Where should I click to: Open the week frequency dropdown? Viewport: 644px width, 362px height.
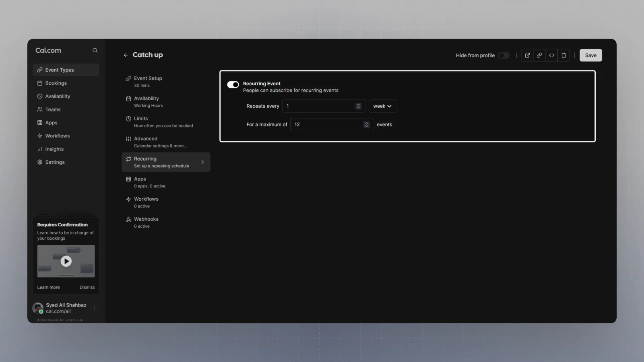[382, 106]
